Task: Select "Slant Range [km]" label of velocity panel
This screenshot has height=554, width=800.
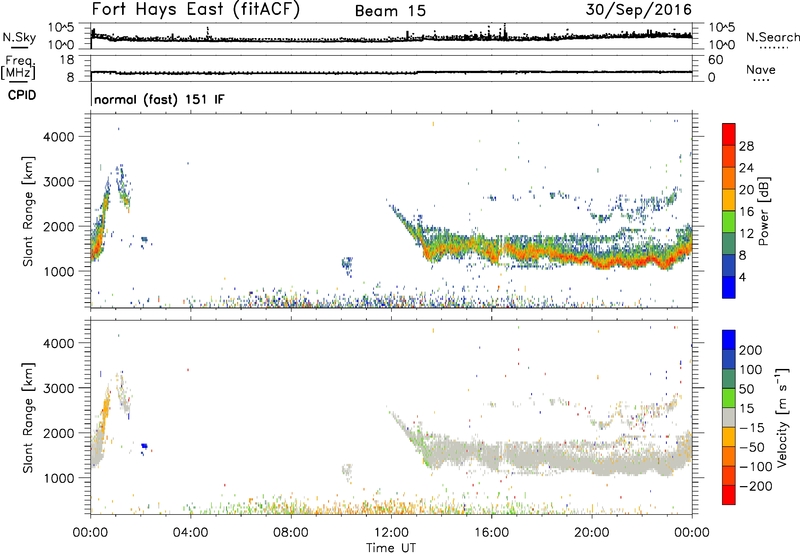Action: (28, 418)
